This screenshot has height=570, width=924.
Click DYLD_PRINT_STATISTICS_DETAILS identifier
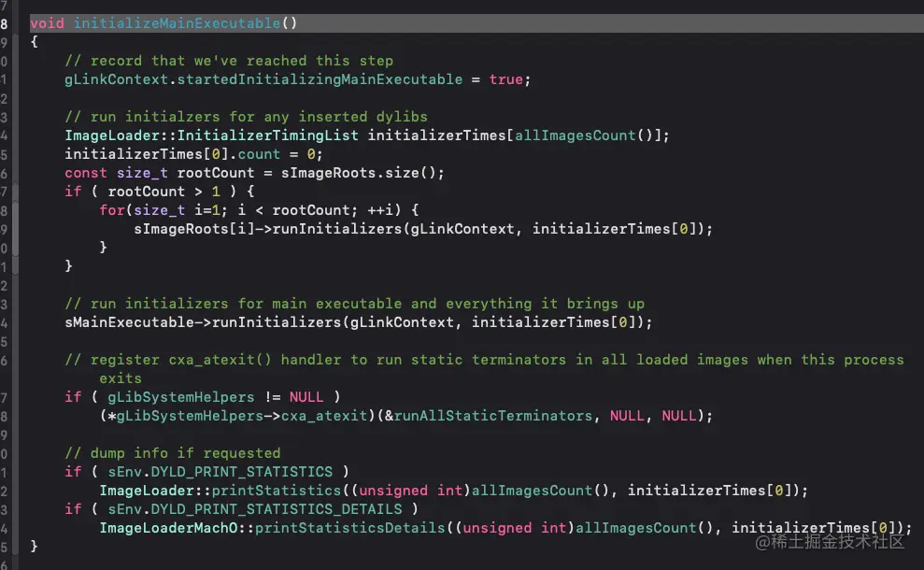click(x=277, y=509)
